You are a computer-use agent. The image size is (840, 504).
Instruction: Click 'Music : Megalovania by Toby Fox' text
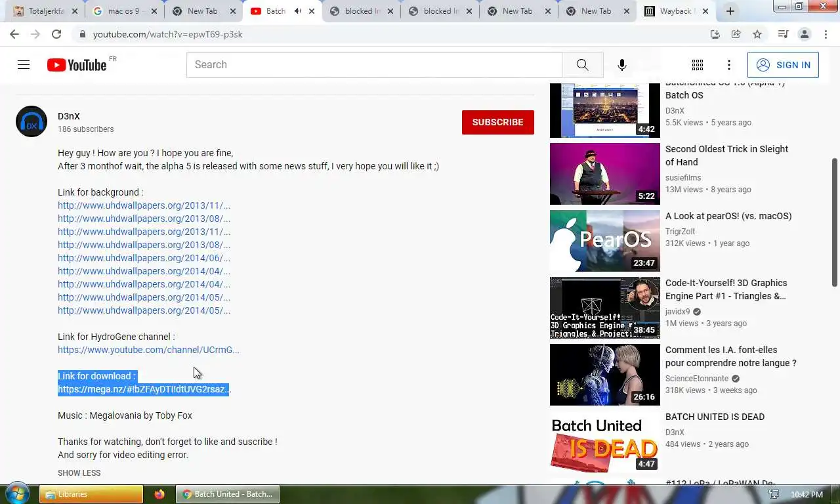(125, 415)
